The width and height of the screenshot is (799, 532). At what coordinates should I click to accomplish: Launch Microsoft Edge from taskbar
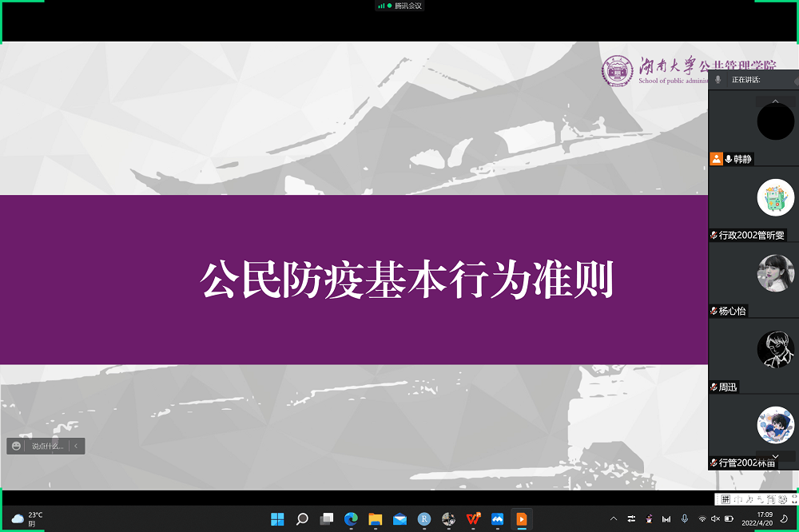pos(351,519)
